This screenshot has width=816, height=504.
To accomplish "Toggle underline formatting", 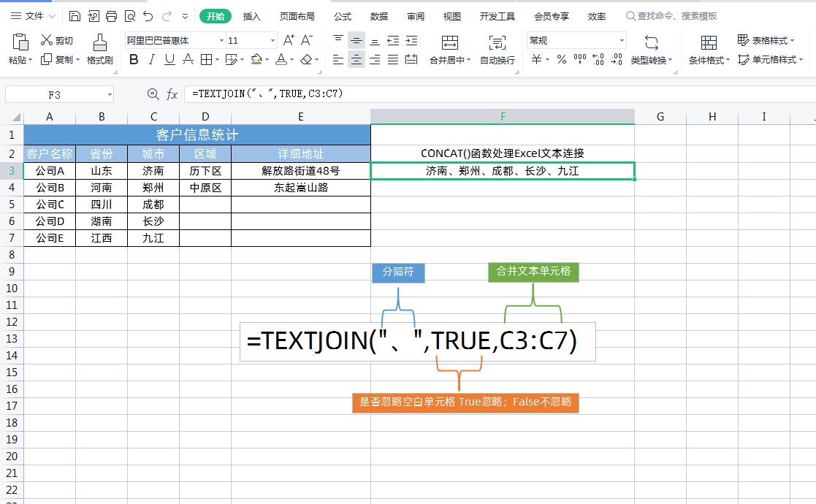I will (x=169, y=60).
